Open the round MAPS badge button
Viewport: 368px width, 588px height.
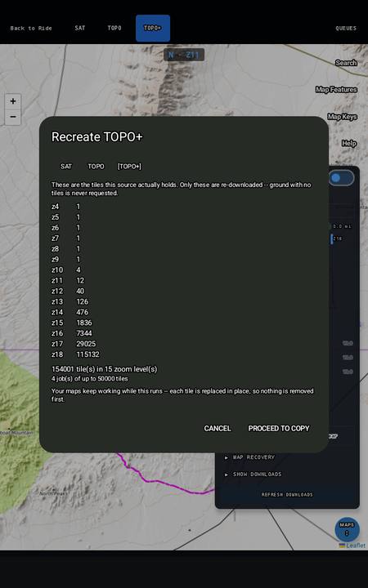pyautogui.click(x=347, y=529)
